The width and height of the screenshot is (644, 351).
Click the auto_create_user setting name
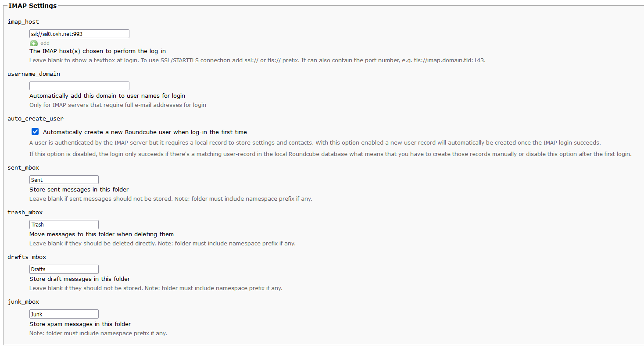click(x=36, y=118)
